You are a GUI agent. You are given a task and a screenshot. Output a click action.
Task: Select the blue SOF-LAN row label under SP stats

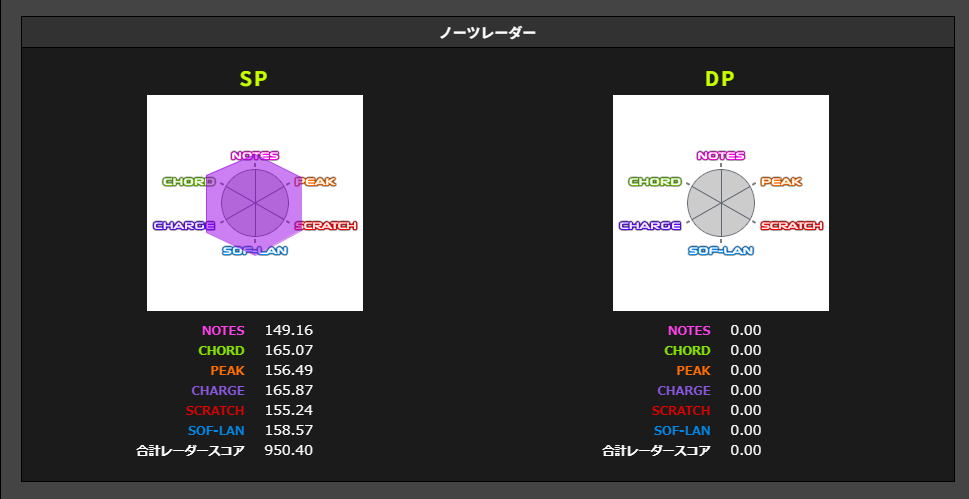coord(216,430)
